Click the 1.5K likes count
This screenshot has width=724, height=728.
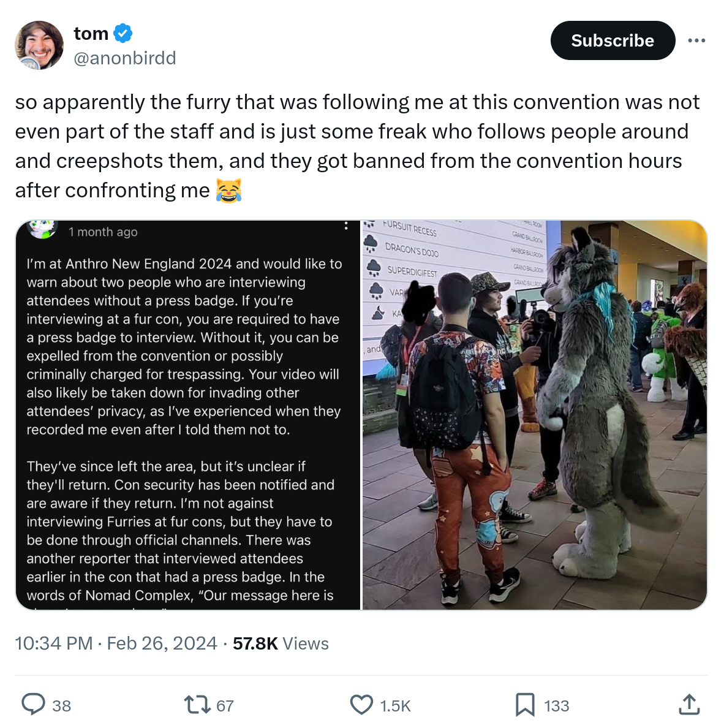(x=396, y=706)
